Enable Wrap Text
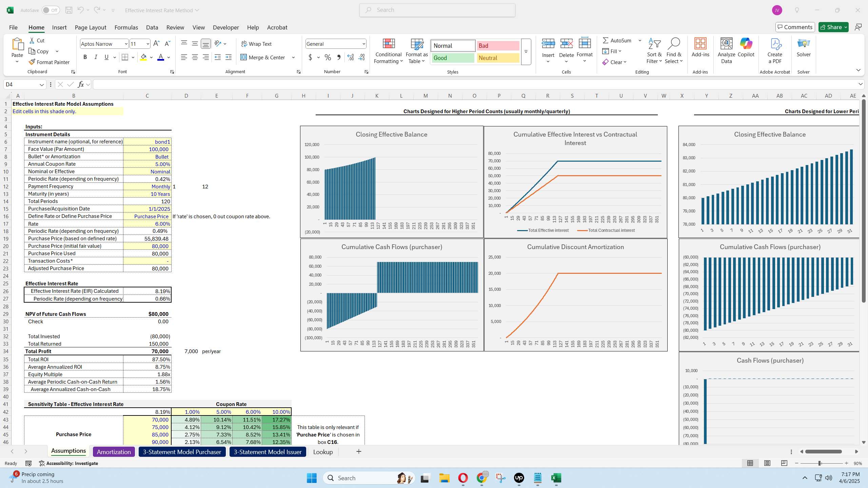Image resolution: width=868 pixels, height=488 pixels. point(256,43)
